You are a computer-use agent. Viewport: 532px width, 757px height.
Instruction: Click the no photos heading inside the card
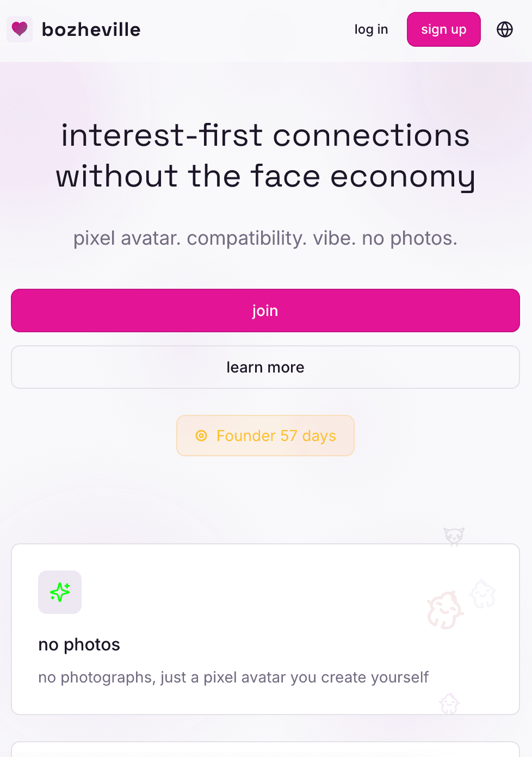coord(79,644)
